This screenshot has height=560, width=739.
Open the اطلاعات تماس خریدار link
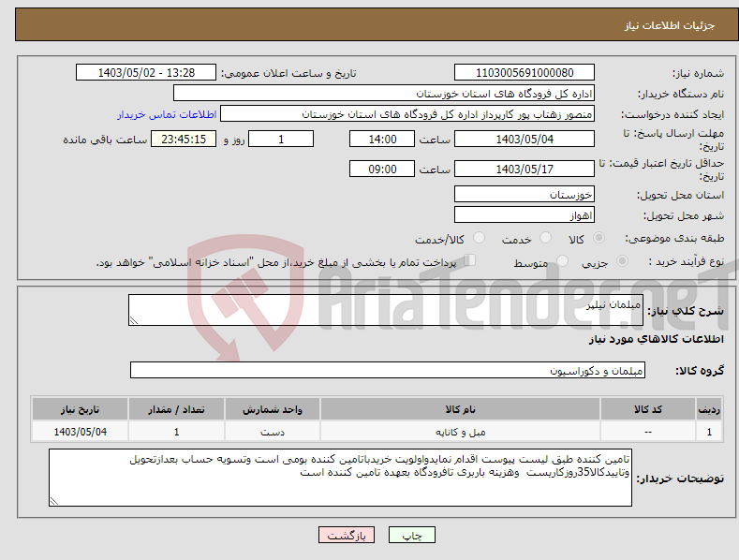(167, 114)
